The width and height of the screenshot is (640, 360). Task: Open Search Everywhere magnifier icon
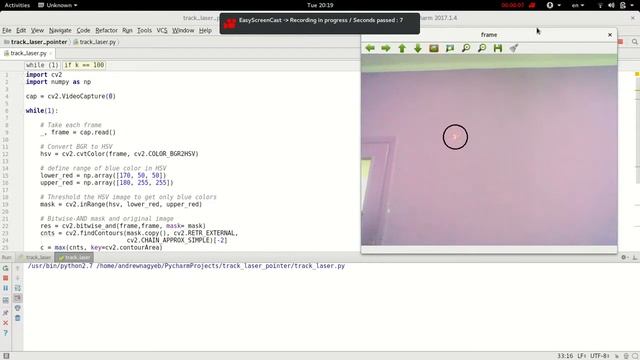(635, 42)
